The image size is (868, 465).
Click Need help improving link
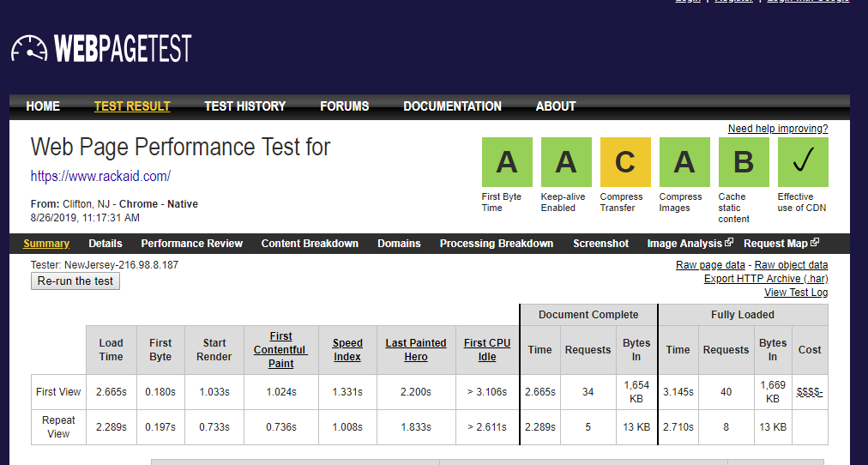[778, 129]
